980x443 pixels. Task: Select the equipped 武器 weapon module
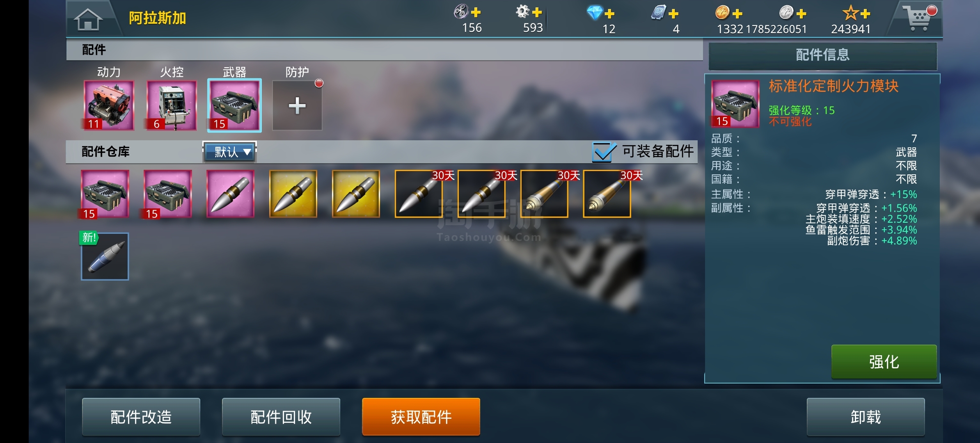[234, 105]
